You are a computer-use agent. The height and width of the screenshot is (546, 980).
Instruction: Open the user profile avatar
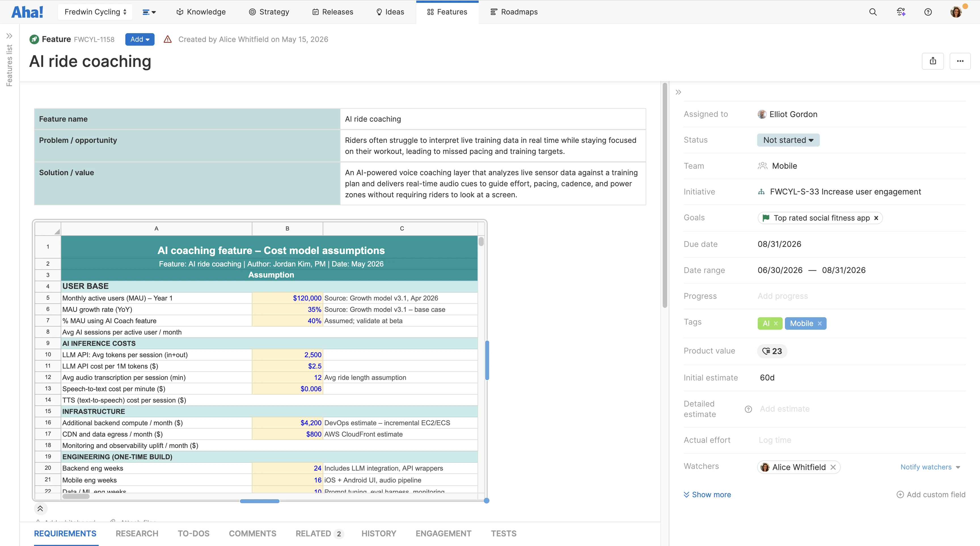point(956,12)
